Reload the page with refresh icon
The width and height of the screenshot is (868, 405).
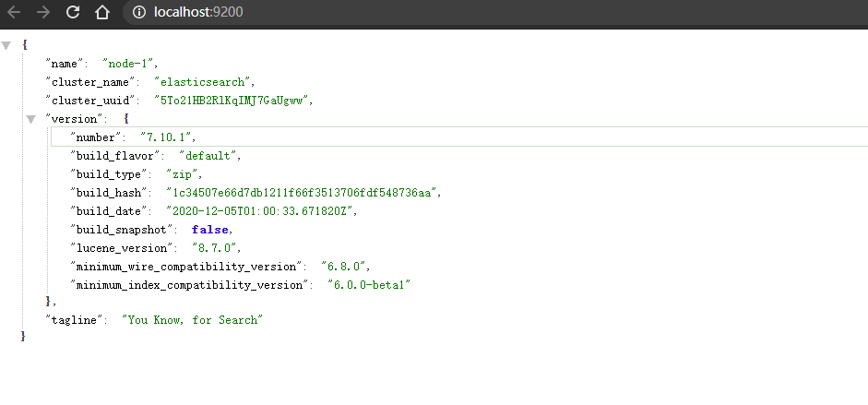tap(73, 12)
